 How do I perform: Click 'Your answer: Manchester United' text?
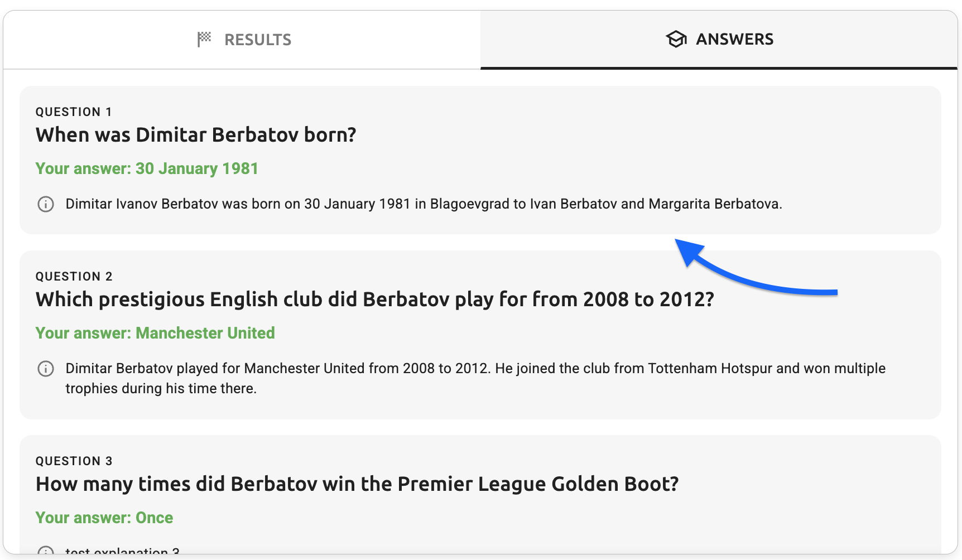155,333
